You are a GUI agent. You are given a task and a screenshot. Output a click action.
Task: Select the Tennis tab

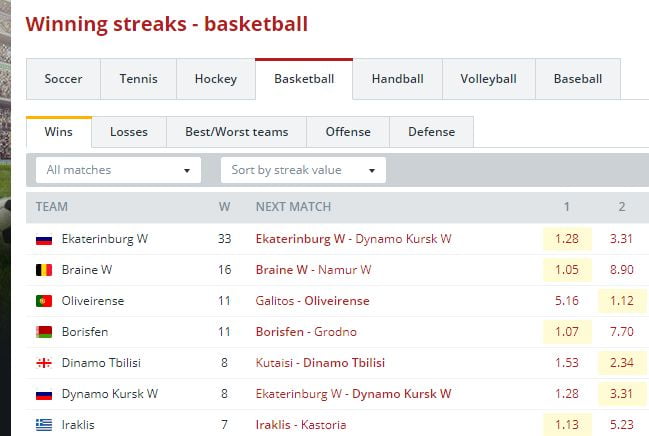pyautogui.click(x=138, y=79)
